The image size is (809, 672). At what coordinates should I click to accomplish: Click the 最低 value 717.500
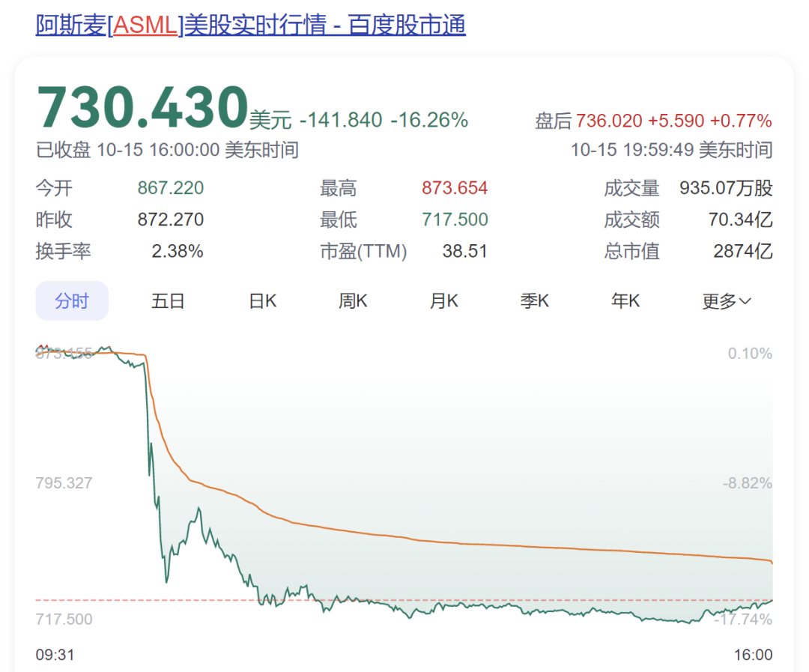pos(455,220)
